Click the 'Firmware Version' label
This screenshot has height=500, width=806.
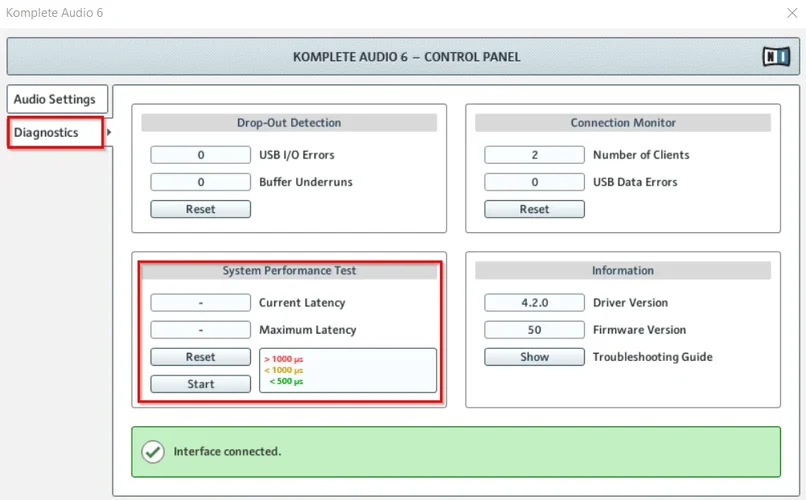639,330
